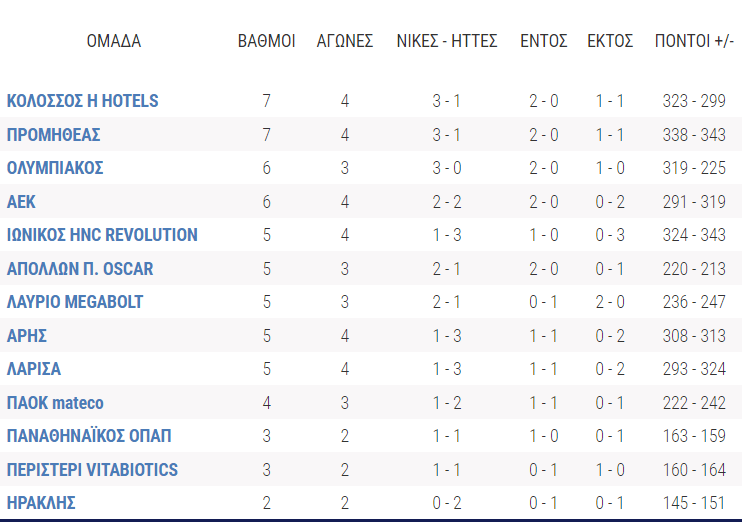Open the ΗΡΑΚΛΗΣ team link
The image size is (742, 522).
coord(41,503)
